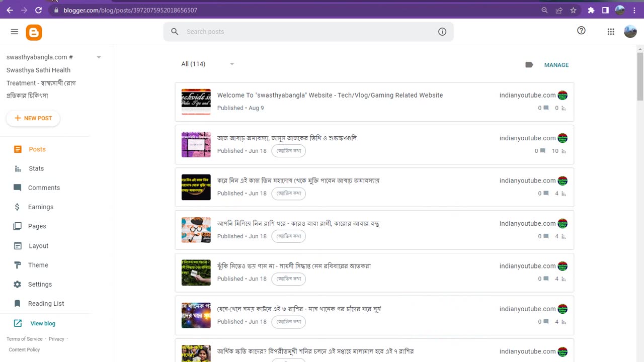Toggle browser side panel icon

(x=605, y=10)
